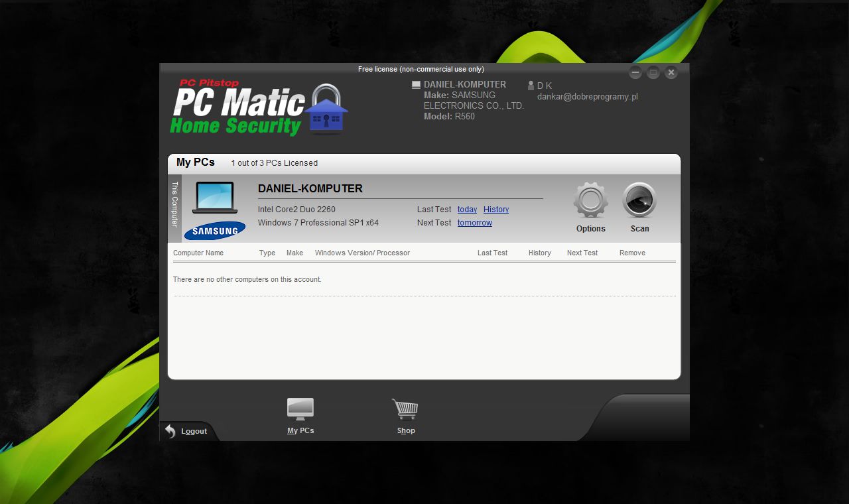Open the "tomorrow" Next Test link
The height and width of the screenshot is (504, 849).
click(x=474, y=222)
